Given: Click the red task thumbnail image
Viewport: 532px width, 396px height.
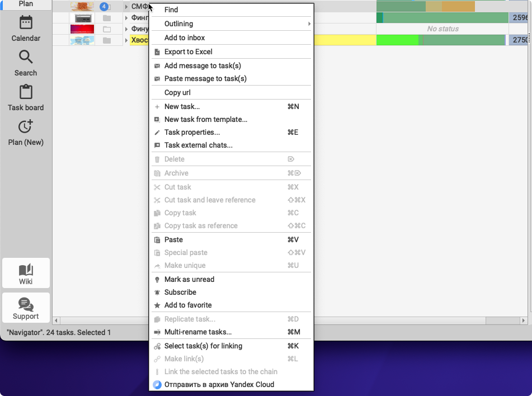Looking at the screenshot, I should tap(82, 29).
